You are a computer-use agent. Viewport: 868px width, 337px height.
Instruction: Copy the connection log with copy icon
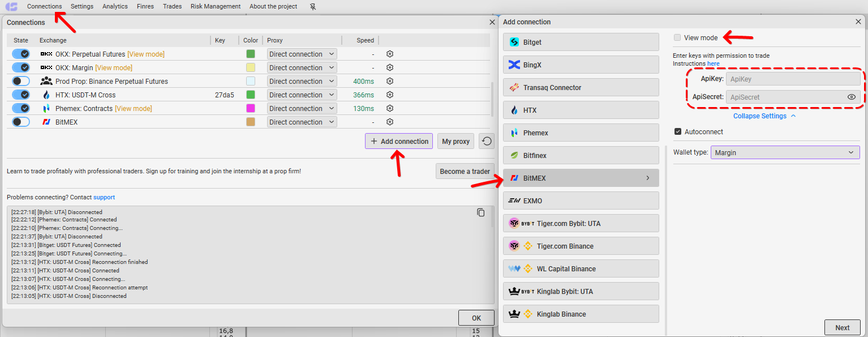pos(480,212)
